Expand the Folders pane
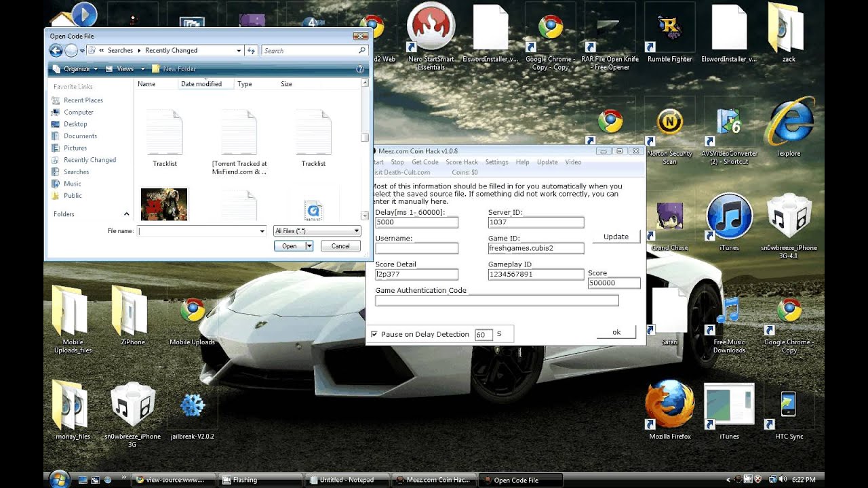This screenshot has width=868, height=488. click(126, 214)
